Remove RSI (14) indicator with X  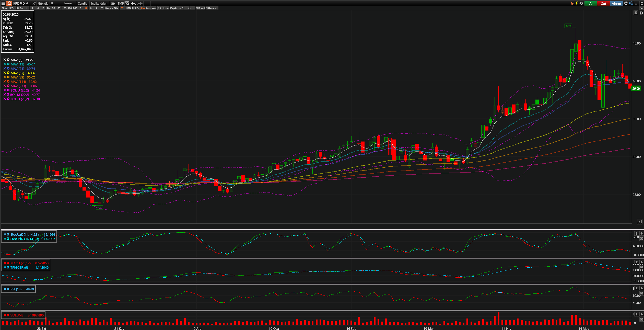[x=5, y=289]
